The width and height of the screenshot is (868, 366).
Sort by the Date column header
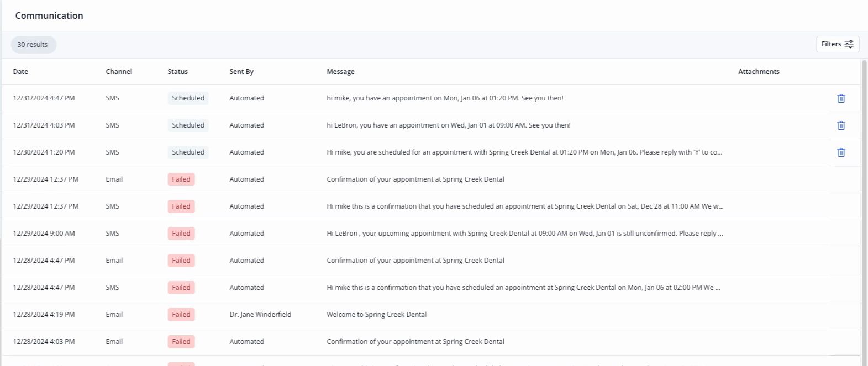pyautogui.click(x=20, y=72)
